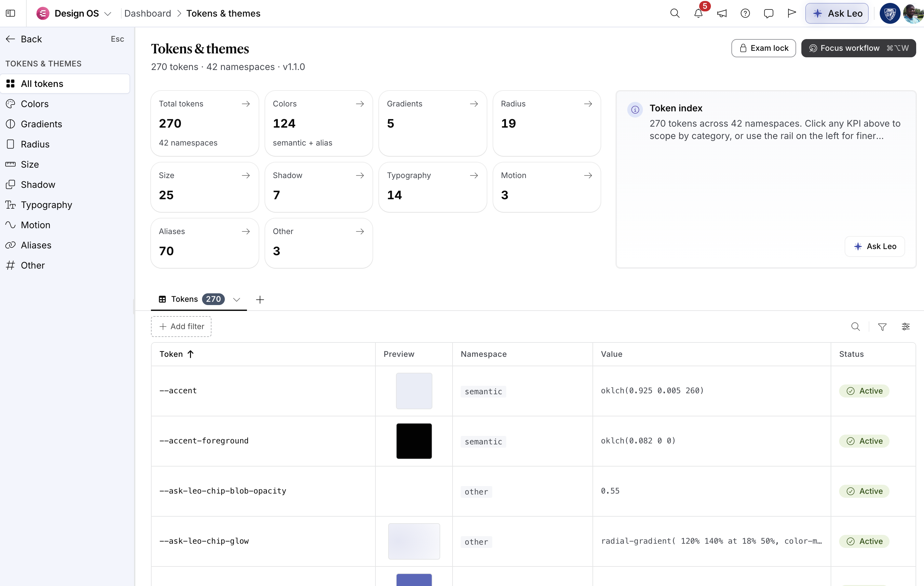Click the Exam lock button

point(763,48)
